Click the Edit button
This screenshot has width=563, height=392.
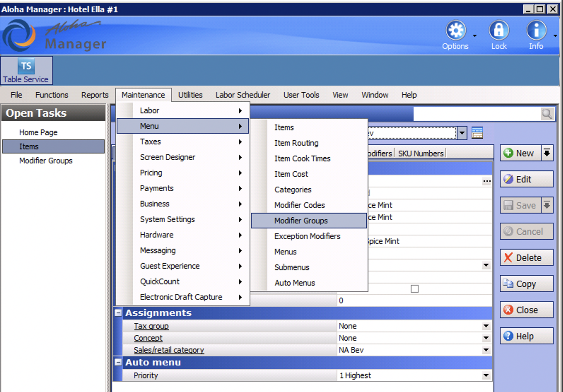pyautogui.click(x=527, y=179)
